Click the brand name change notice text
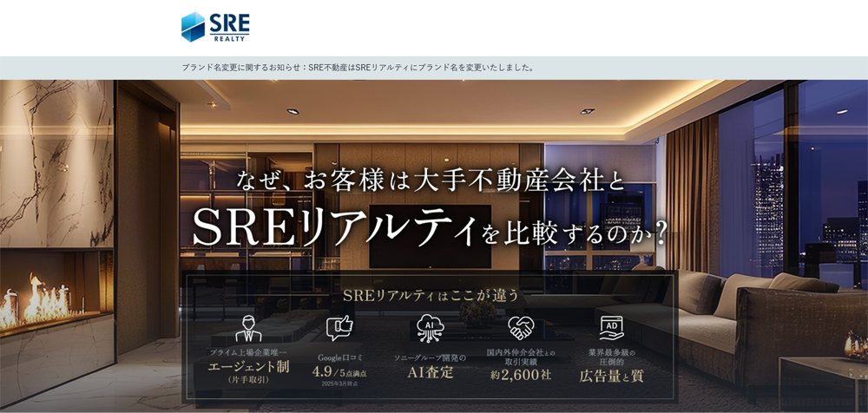 click(x=358, y=68)
